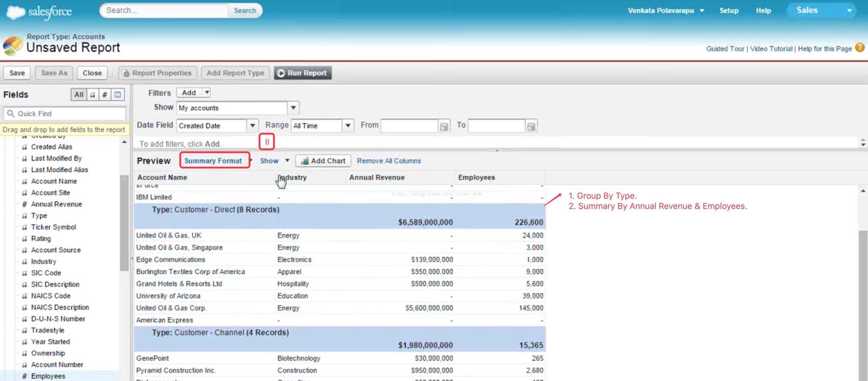The height and width of the screenshot is (381, 868).
Task: Select the Created Alias field
Action: coord(51,147)
